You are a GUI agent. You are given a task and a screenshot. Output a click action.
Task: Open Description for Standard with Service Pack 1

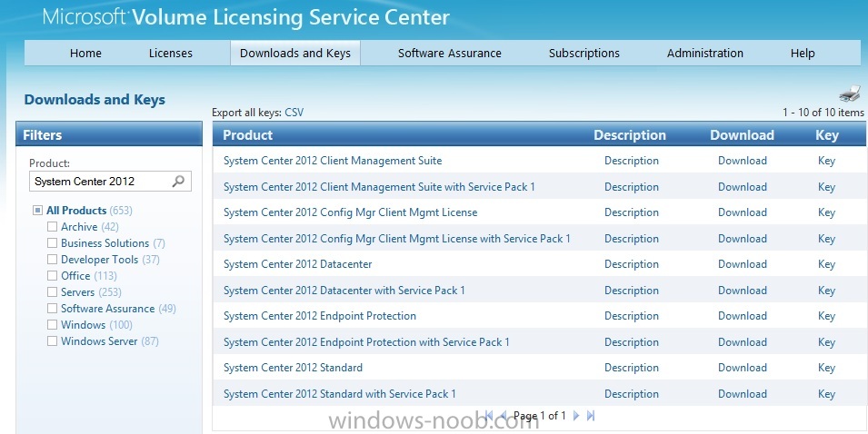pos(632,394)
